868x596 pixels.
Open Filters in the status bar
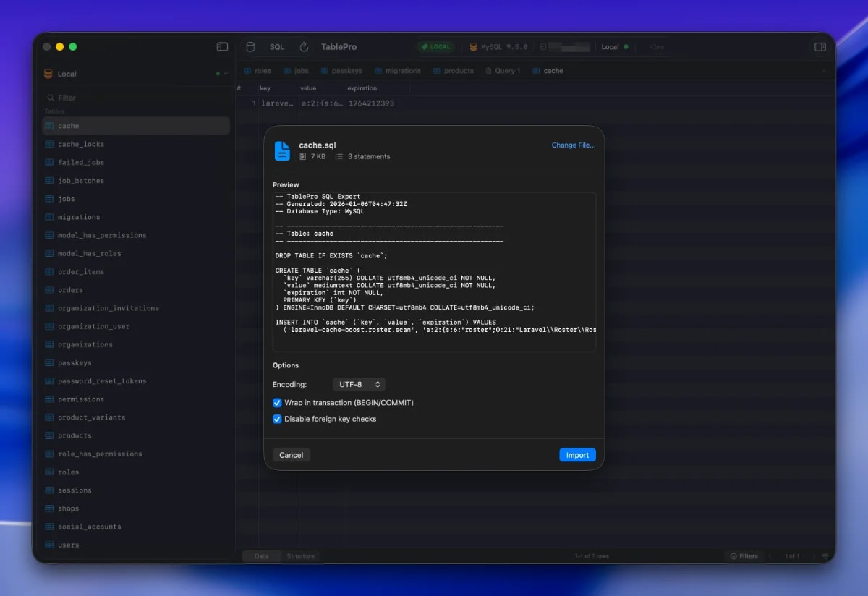[x=744, y=556]
